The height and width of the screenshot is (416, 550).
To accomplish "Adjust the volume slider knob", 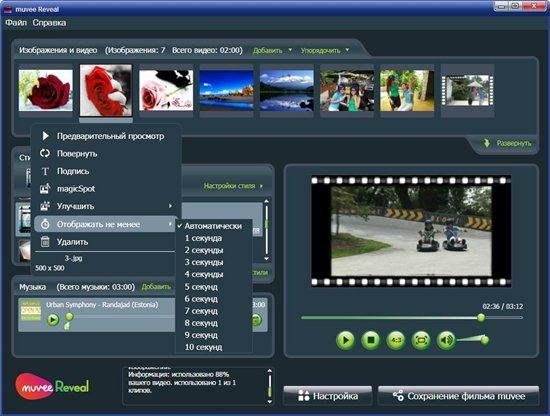I will click(x=484, y=340).
